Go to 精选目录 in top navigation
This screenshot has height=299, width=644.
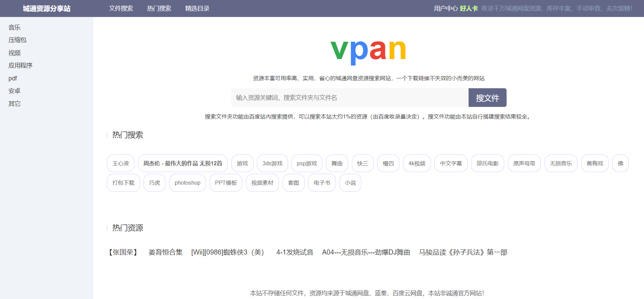pyautogui.click(x=197, y=8)
